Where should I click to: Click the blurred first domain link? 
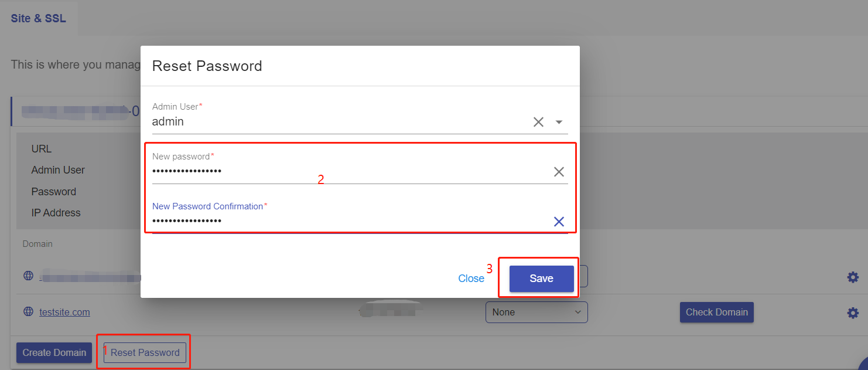pyautogui.click(x=90, y=276)
